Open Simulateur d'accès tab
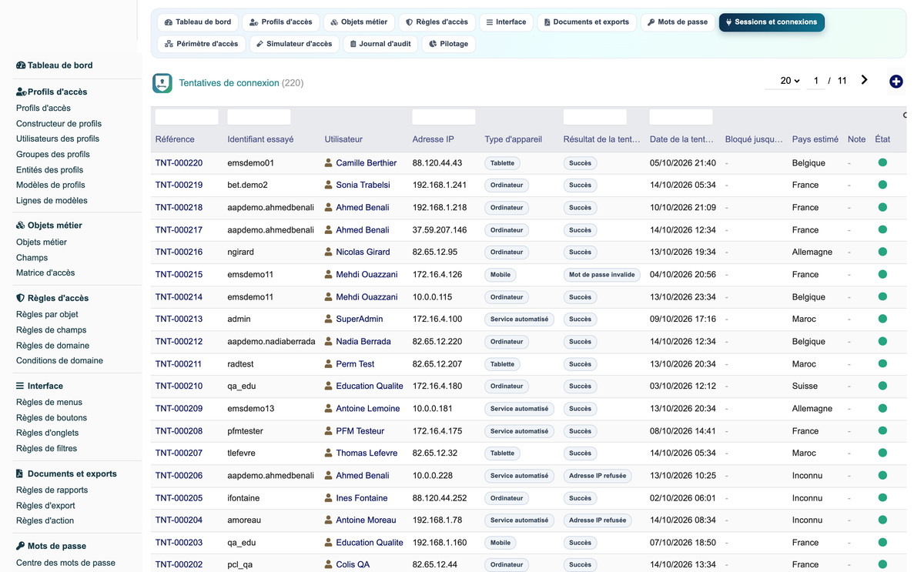 click(x=294, y=44)
